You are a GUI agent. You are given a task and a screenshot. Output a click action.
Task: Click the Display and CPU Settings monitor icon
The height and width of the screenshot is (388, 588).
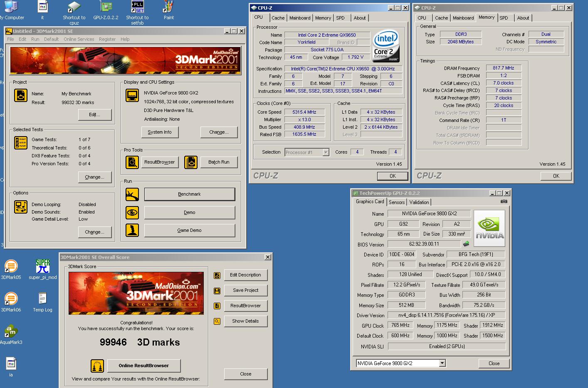point(132,95)
